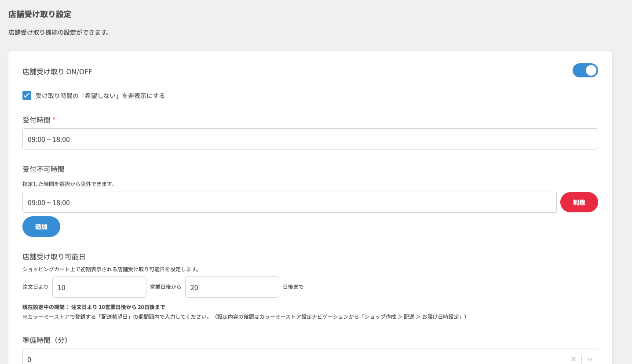
Task: Click the 店舗受け取り ON/OFF label text
Action: [x=57, y=72]
